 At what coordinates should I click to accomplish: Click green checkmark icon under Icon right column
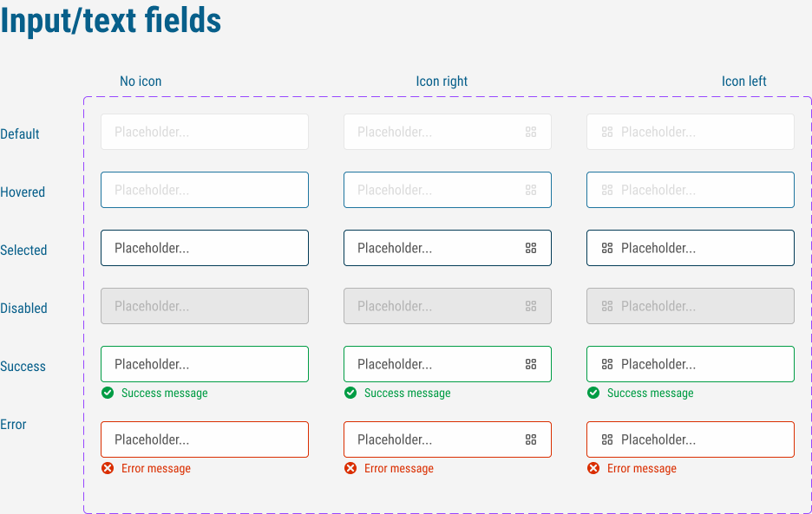pyautogui.click(x=350, y=393)
